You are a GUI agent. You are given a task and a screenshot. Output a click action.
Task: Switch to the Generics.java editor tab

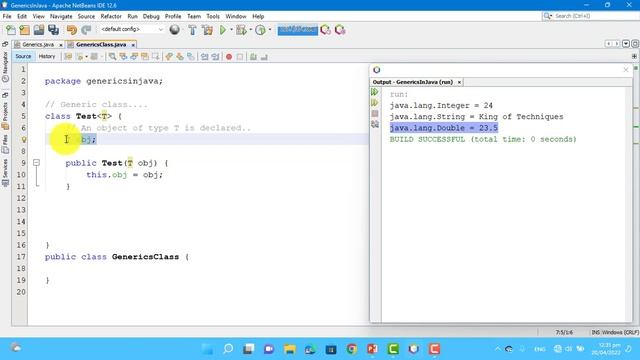pyautogui.click(x=38, y=44)
